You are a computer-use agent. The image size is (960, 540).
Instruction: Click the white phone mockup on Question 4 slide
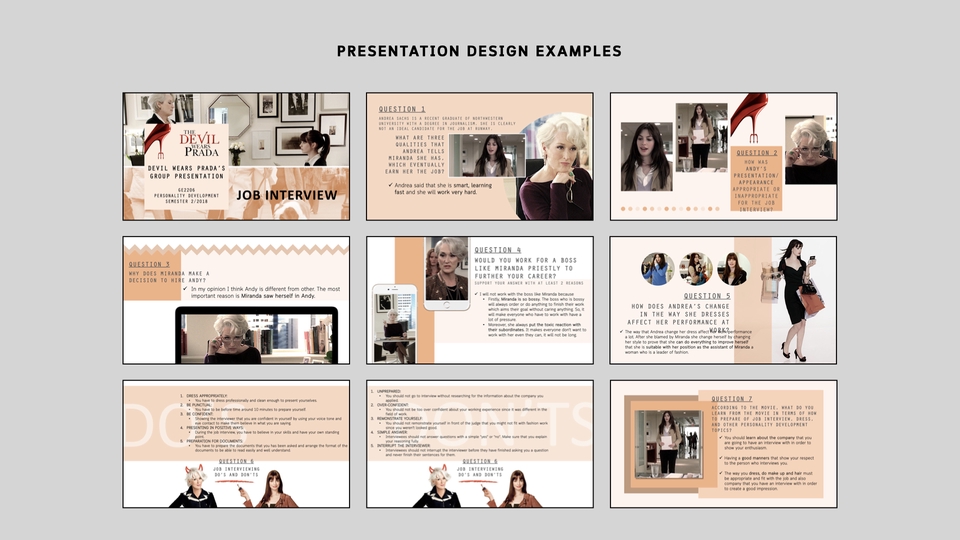[x=394, y=323]
